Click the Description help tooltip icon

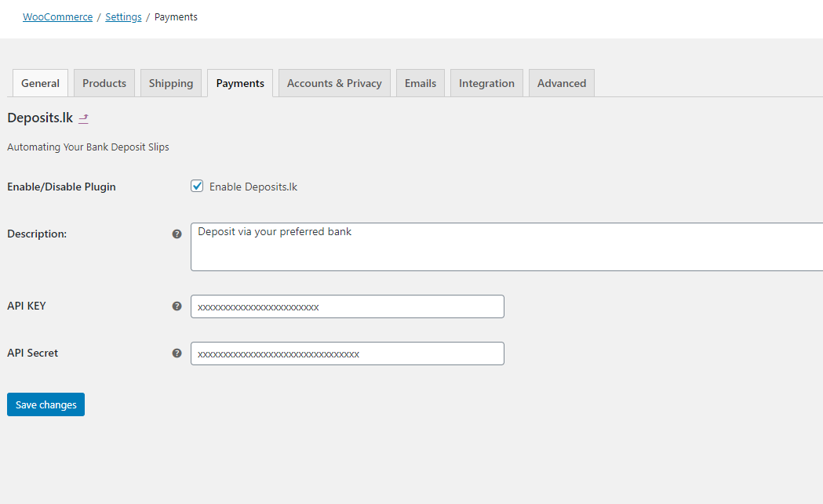(x=177, y=234)
